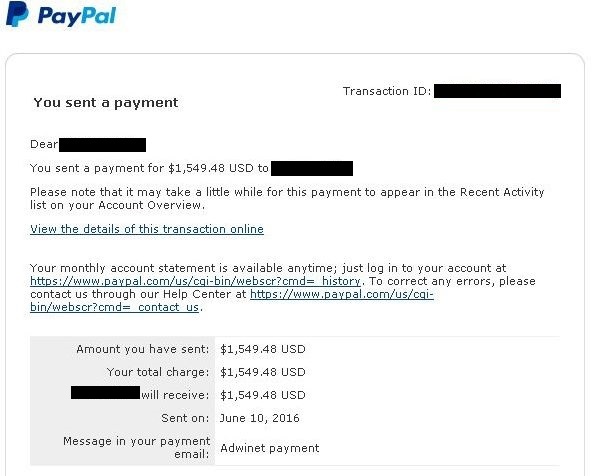Click the 'You sent a payment' heading

(106, 102)
